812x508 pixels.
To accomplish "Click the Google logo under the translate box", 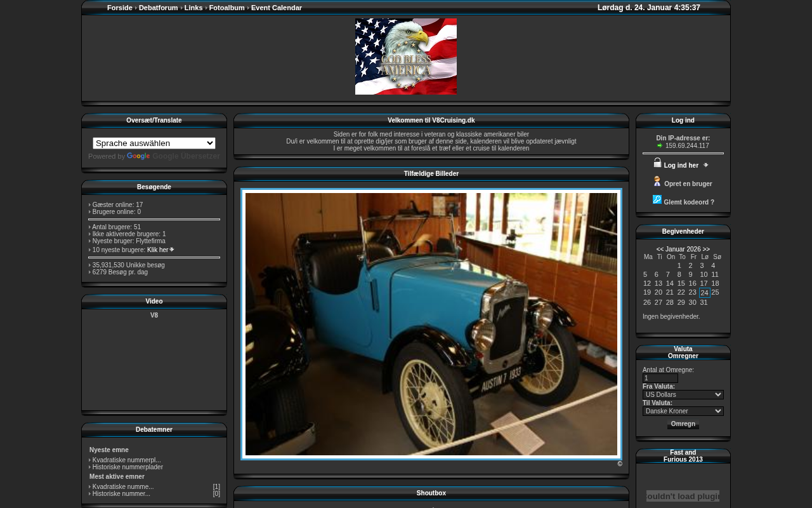I will (138, 156).
